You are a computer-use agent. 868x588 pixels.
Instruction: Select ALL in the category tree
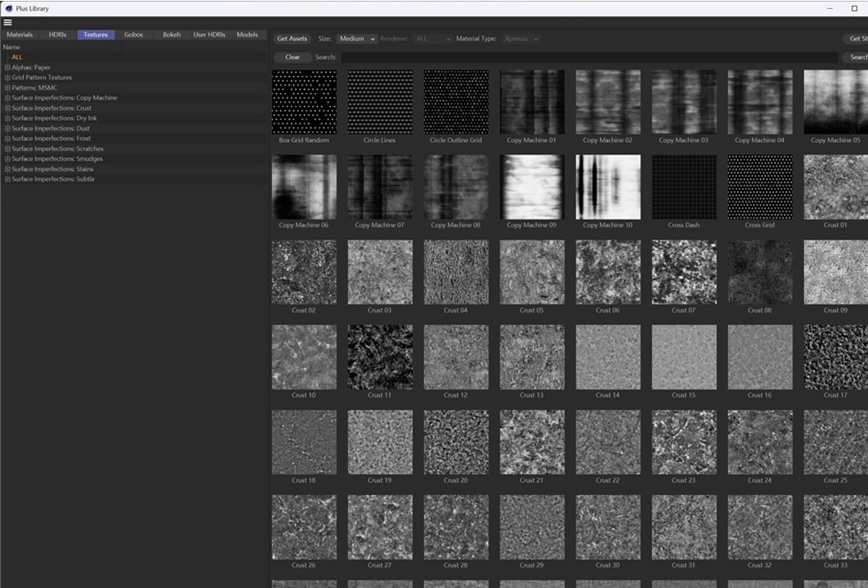[17, 57]
